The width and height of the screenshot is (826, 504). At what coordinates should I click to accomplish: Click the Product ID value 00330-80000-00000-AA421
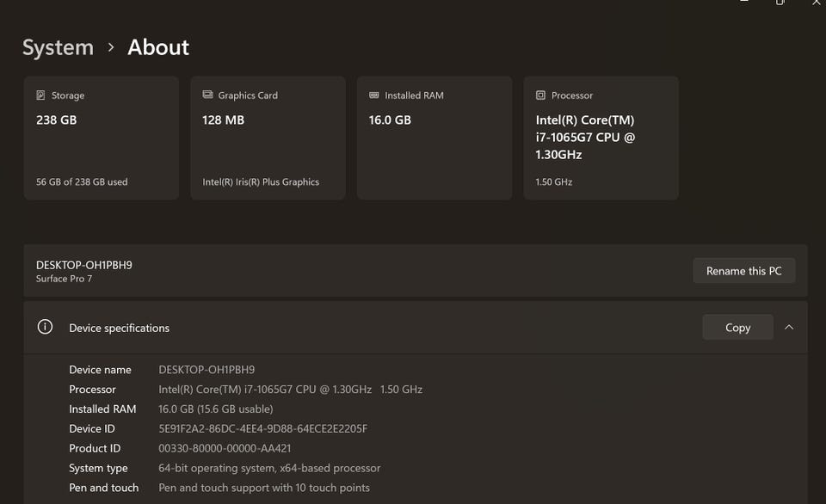[x=225, y=449]
